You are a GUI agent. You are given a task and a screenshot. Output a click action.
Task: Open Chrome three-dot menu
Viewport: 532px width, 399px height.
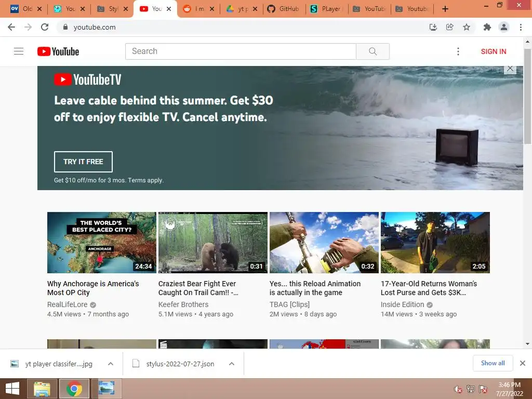[x=521, y=27]
